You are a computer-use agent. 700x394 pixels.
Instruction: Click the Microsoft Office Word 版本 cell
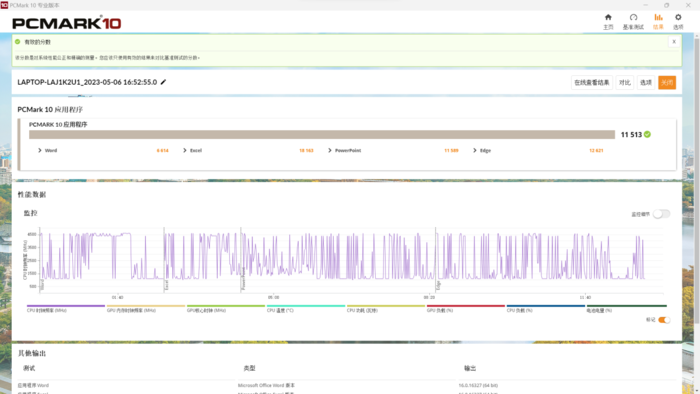[x=266, y=385]
